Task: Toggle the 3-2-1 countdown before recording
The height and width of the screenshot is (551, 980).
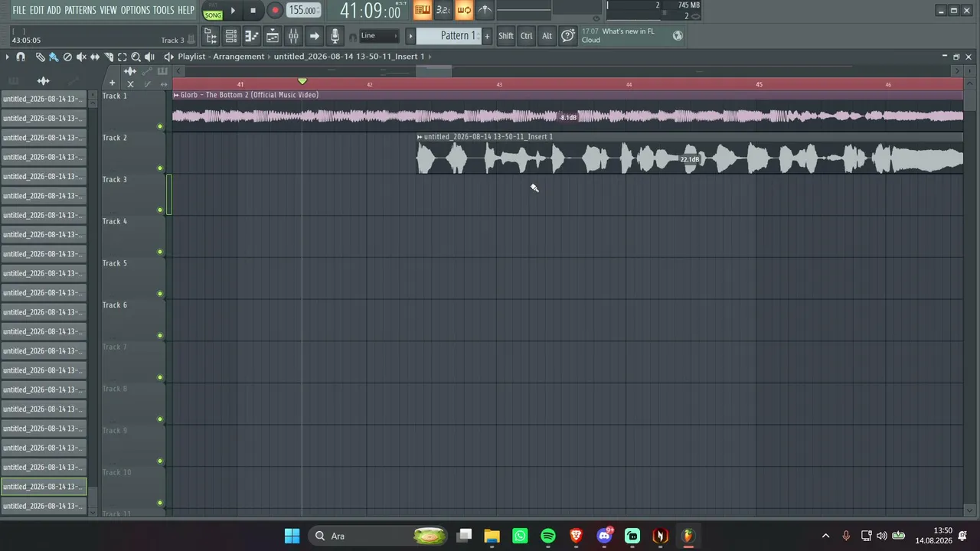Action: click(443, 10)
